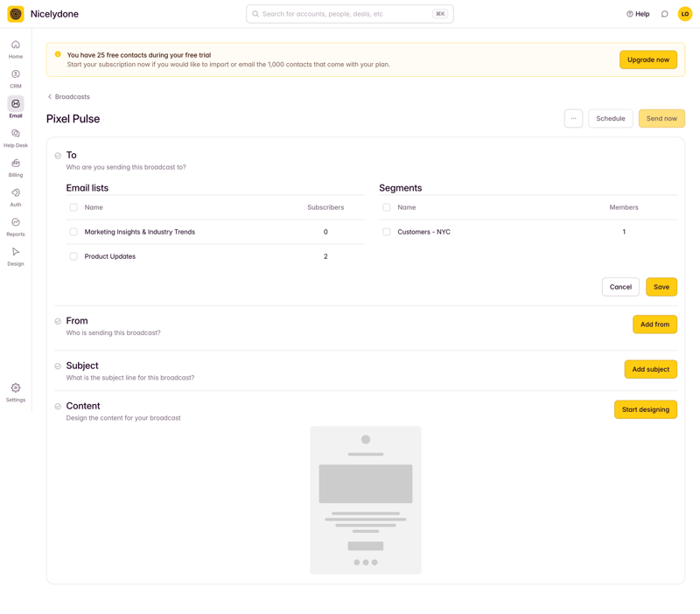This screenshot has height=614, width=700.
Task: Click Start designing for the Content
Action: tap(646, 409)
